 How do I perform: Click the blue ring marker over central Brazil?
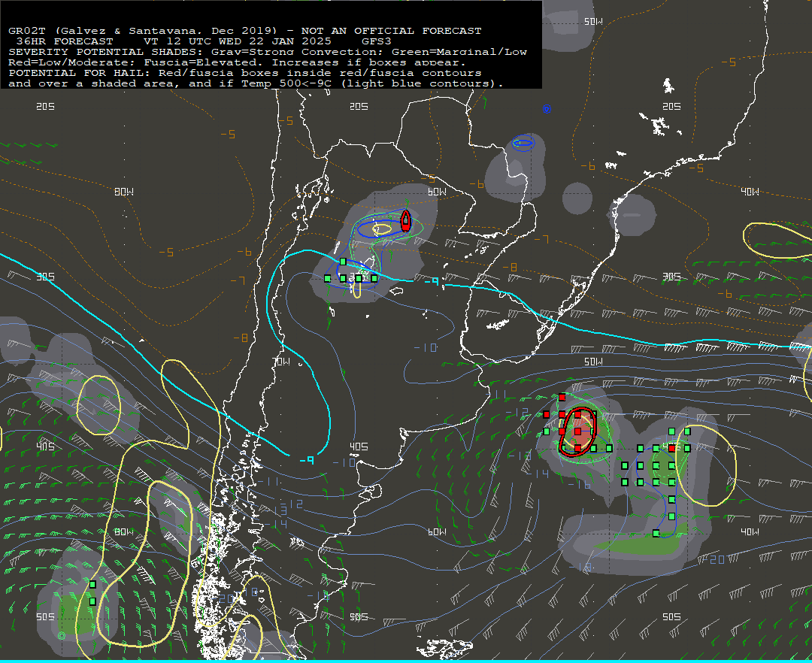coord(547,109)
